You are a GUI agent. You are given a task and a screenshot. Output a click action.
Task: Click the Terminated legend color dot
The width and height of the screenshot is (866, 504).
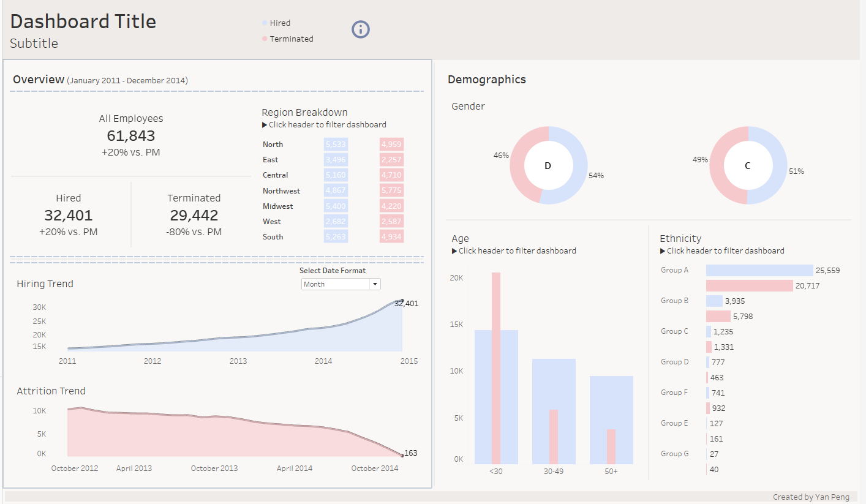(265, 39)
